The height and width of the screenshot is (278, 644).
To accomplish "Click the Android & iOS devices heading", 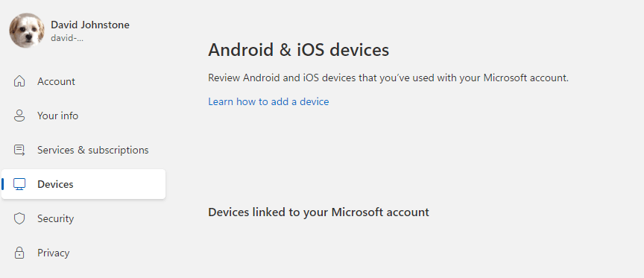I will point(299,50).
